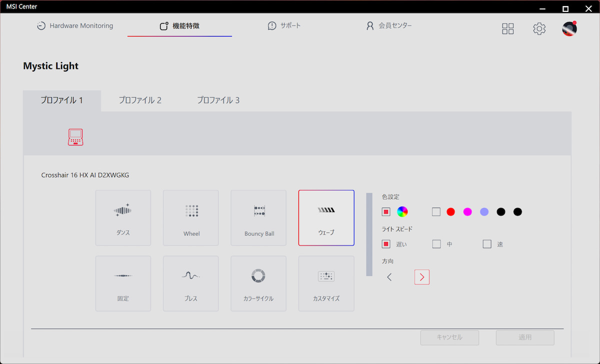Switch to プロファイル 3 tab
Viewport: 600px width, 364px height.
pos(218,100)
